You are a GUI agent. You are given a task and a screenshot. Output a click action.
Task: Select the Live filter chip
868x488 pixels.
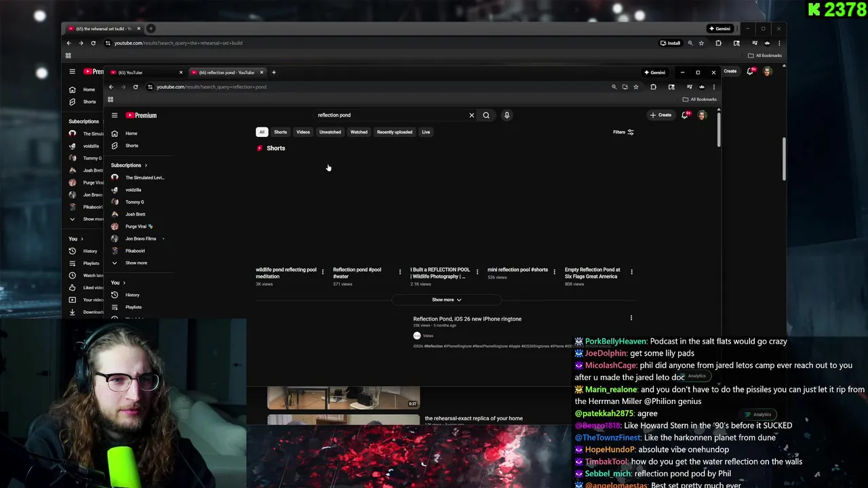point(426,132)
